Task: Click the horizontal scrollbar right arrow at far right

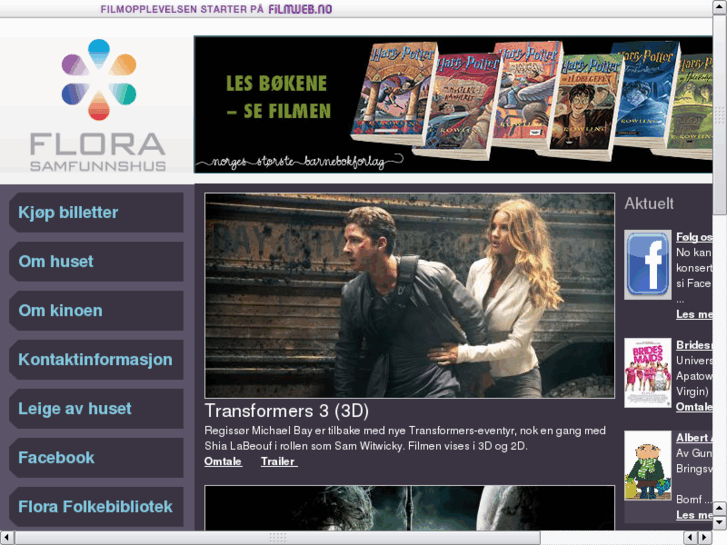Action: 705,538
